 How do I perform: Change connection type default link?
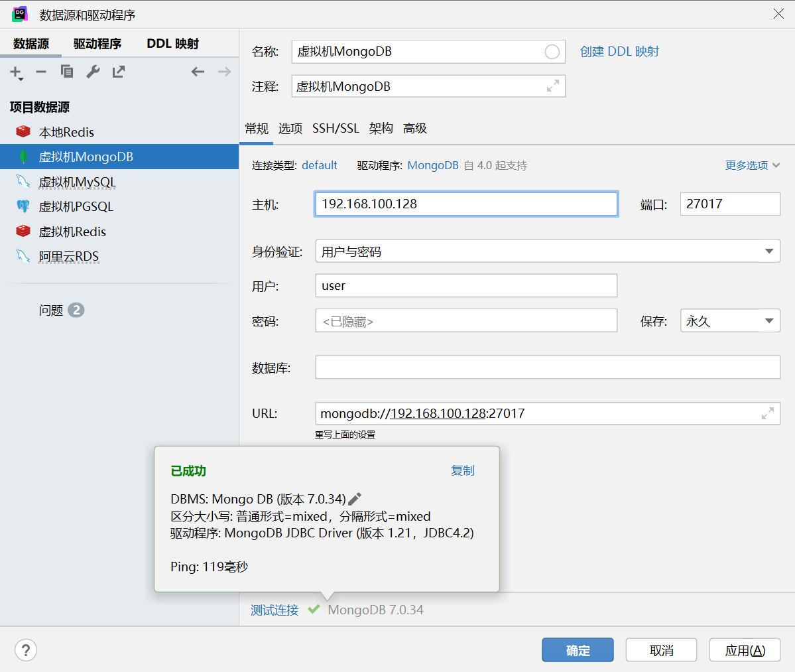(320, 165)
